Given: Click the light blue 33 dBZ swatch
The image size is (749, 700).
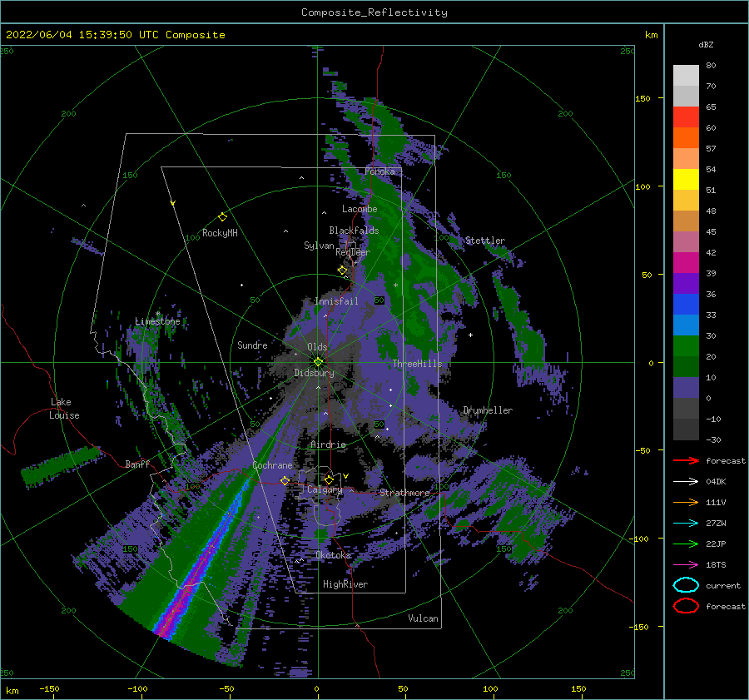Looking at the screenshot, I should point(686,325).
